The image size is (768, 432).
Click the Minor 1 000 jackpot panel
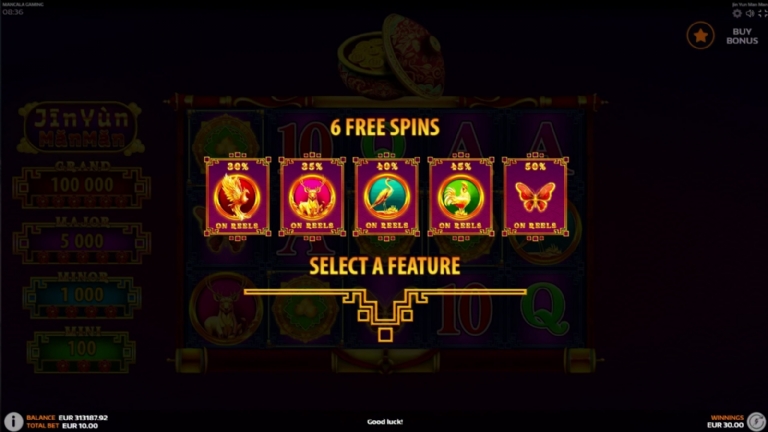pyautogui.click(x=82, y=295)
